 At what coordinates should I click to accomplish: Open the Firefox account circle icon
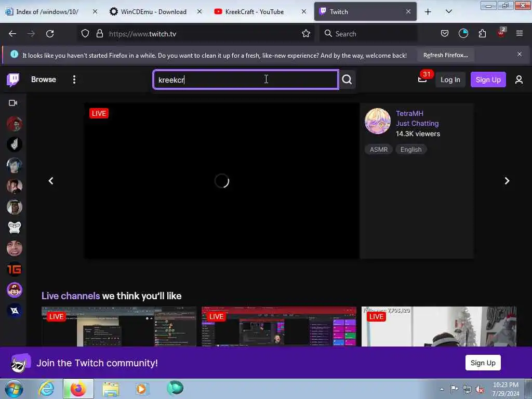click(x=463, y=34)
